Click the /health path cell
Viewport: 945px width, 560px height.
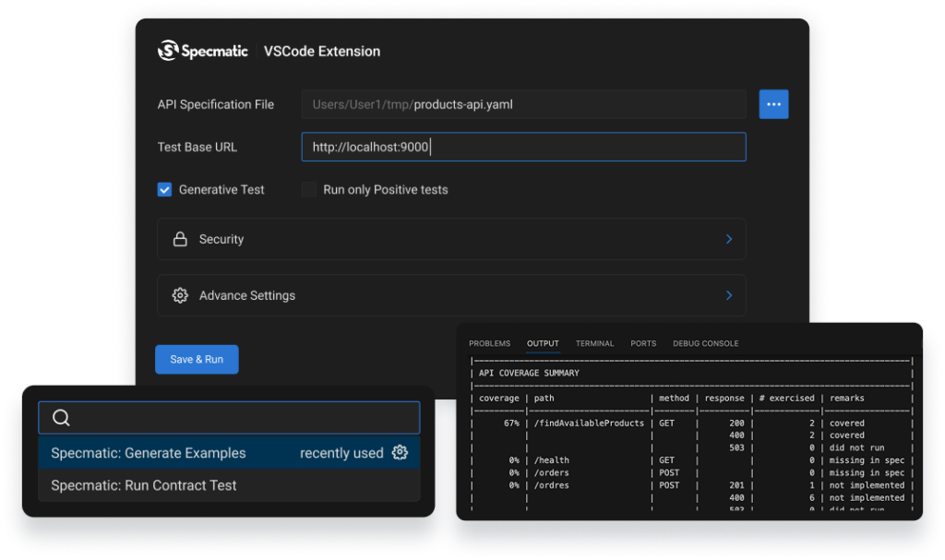click(552, 460)
